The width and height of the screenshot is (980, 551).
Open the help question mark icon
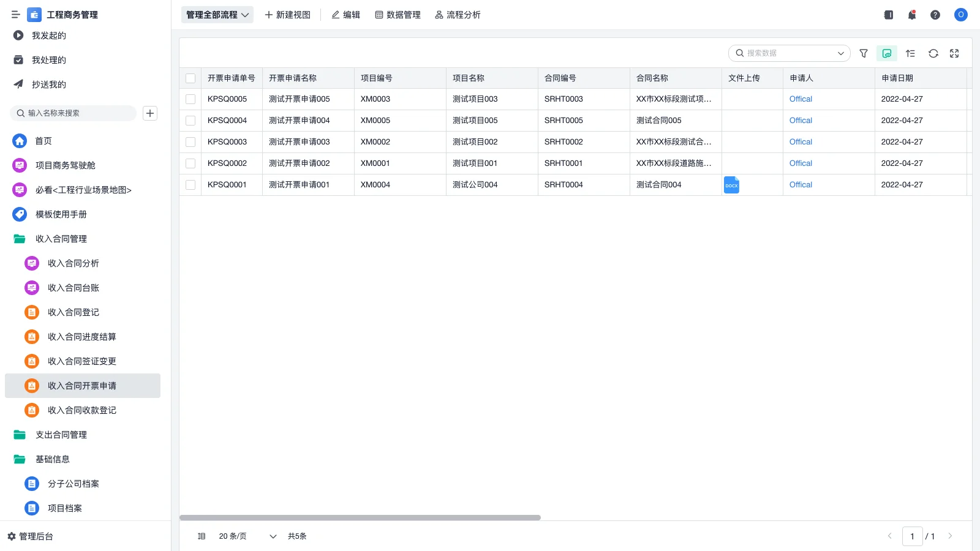pos(935,15)
